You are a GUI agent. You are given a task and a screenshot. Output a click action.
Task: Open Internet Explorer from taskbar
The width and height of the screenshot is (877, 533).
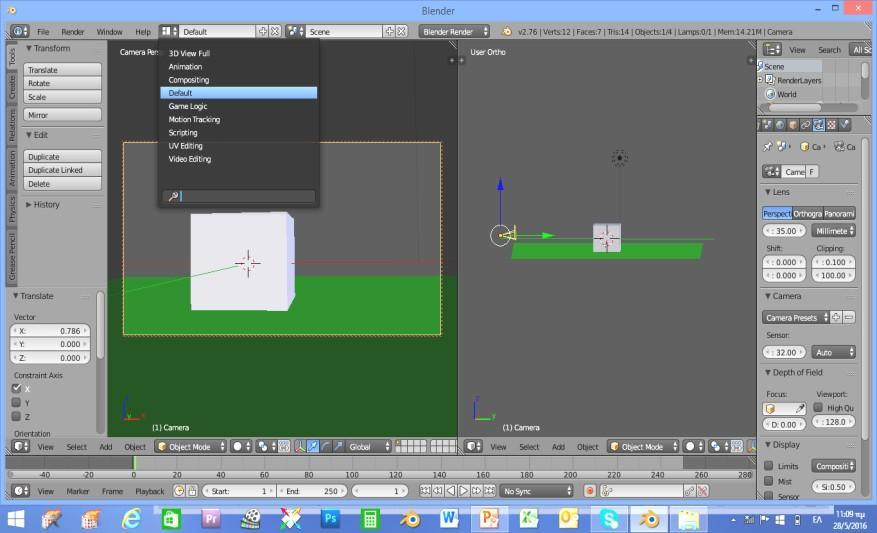[x=131, y=519]
